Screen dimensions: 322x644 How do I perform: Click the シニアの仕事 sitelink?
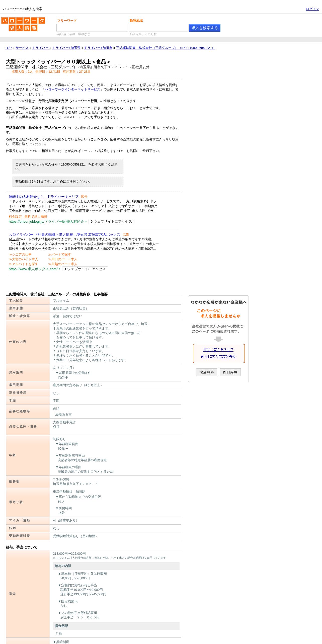click(20, 255)
